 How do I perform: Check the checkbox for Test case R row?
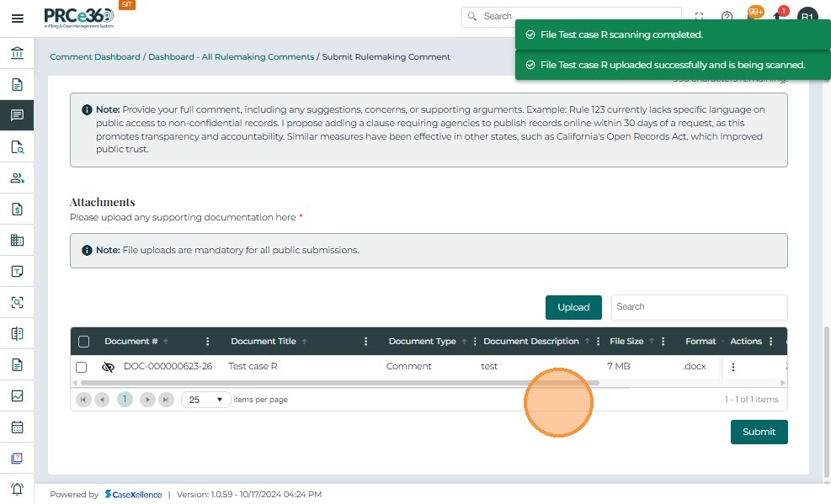coord(81,367)
